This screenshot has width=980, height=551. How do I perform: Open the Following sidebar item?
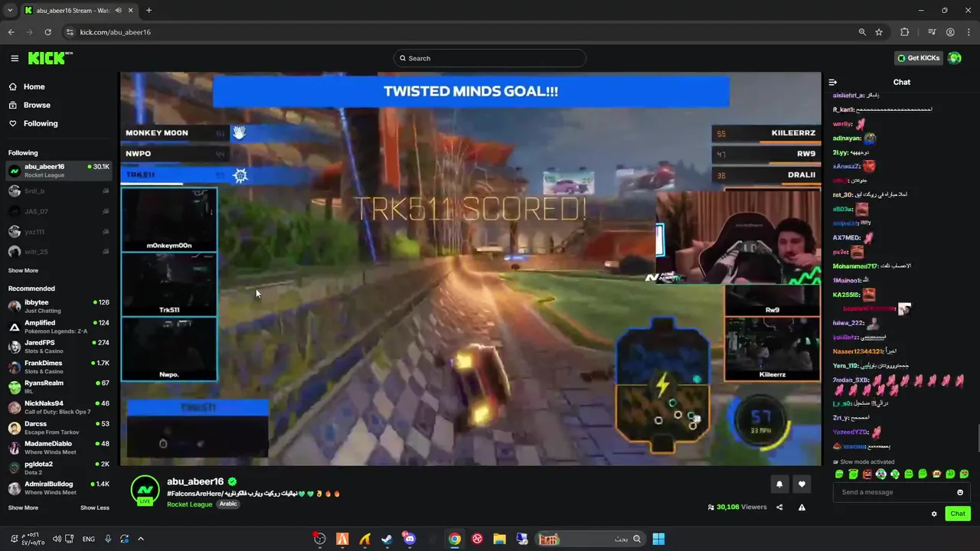point(59,123)
